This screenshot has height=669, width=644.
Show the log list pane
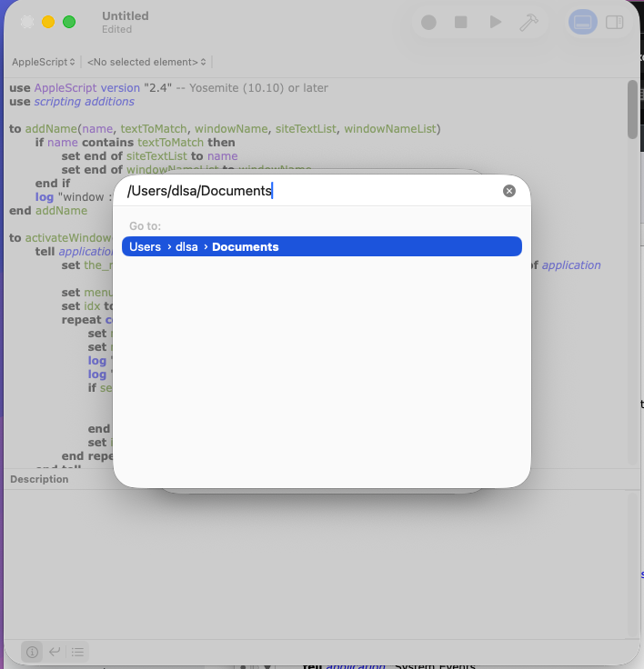78,651
